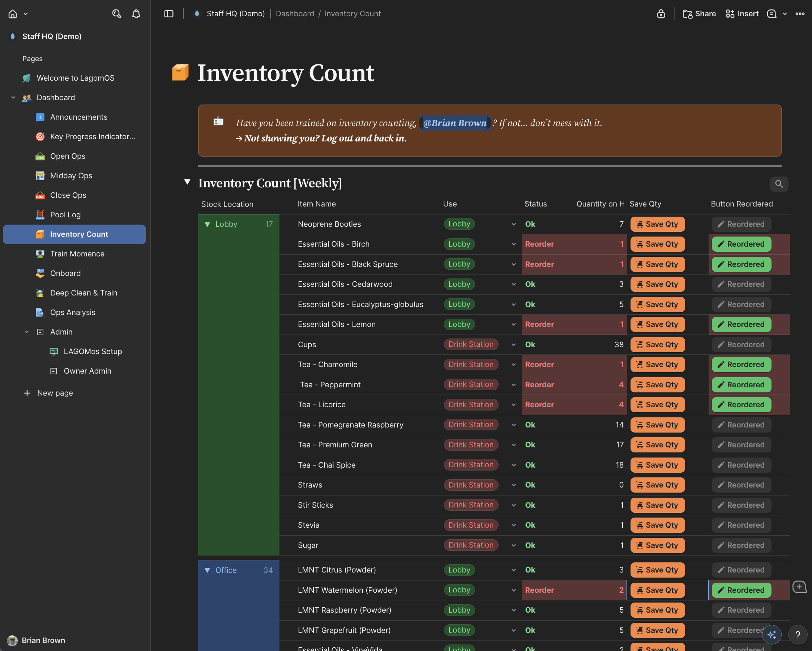The height and width of the screenshot is (651, 812).
Task: Click Brian Brown avatar at bottom
Action: (12, 640)
